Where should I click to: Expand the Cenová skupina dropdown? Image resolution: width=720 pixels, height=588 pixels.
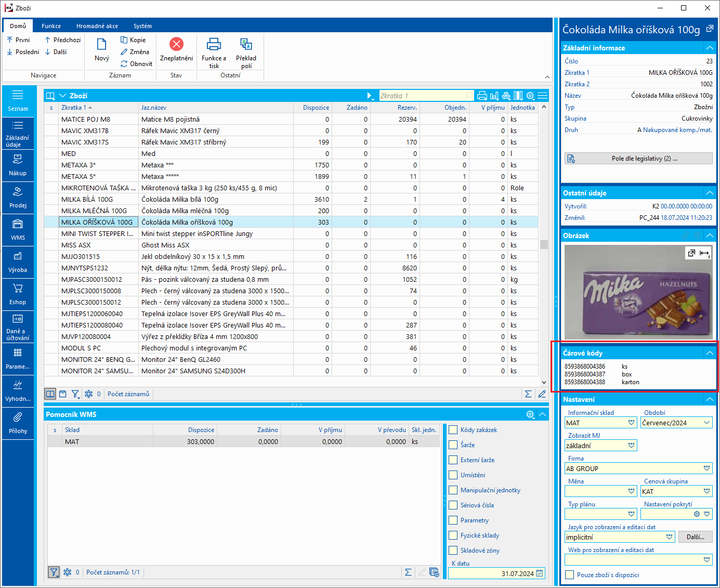tap(706, 491)
